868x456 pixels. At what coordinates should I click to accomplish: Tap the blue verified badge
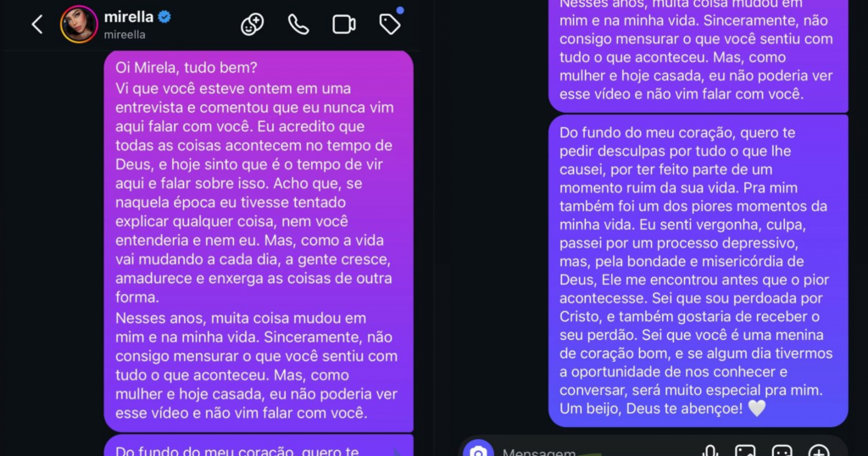coord(164,17)
